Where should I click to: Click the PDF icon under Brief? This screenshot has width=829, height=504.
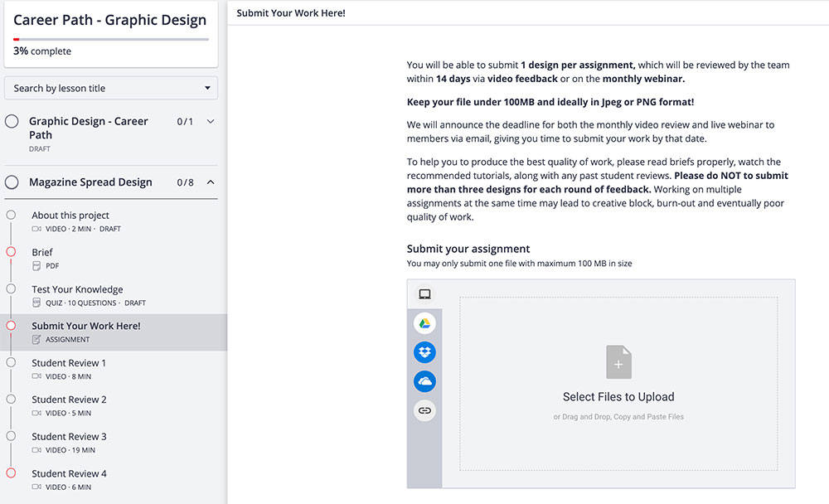click(36, 266)
